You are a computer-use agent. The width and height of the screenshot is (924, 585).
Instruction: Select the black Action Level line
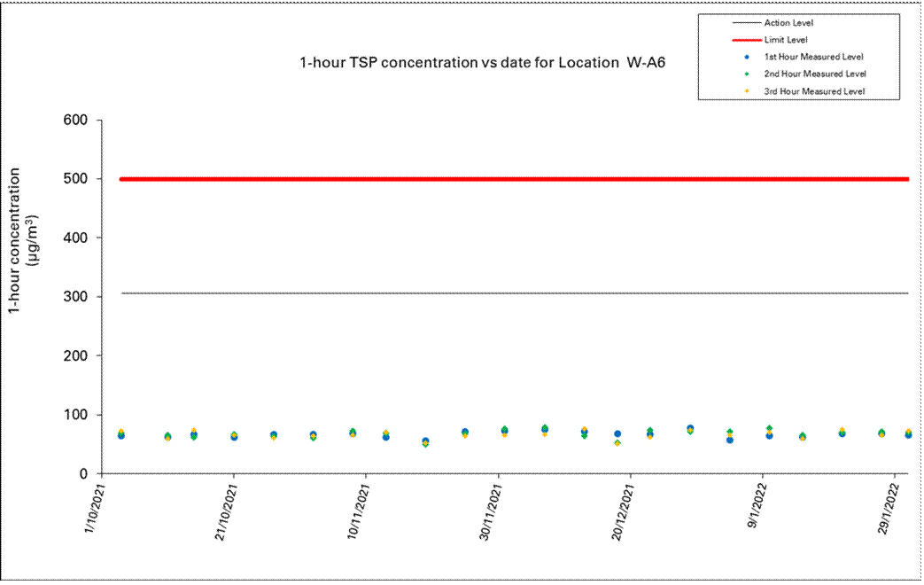[x=514, y=293]
